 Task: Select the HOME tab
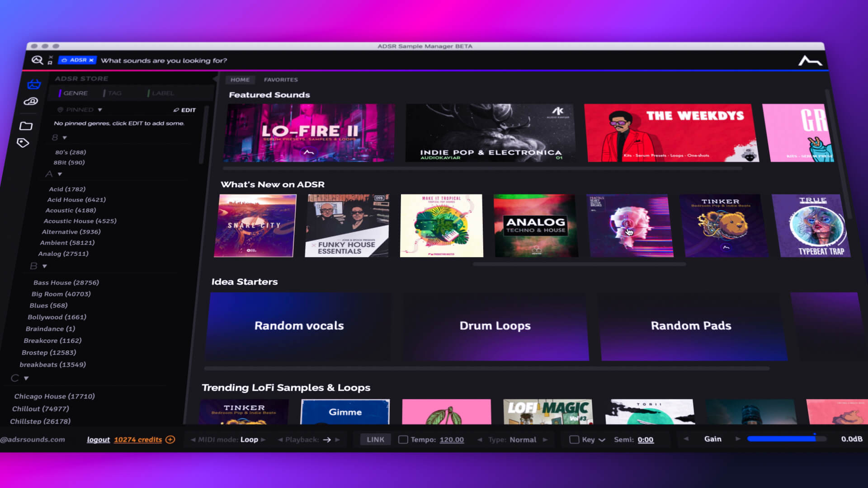click(240, 79)
